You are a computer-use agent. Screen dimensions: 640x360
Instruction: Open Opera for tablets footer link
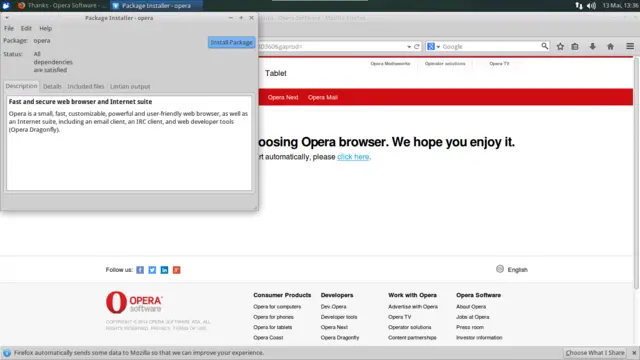click(x=272, y=327)
